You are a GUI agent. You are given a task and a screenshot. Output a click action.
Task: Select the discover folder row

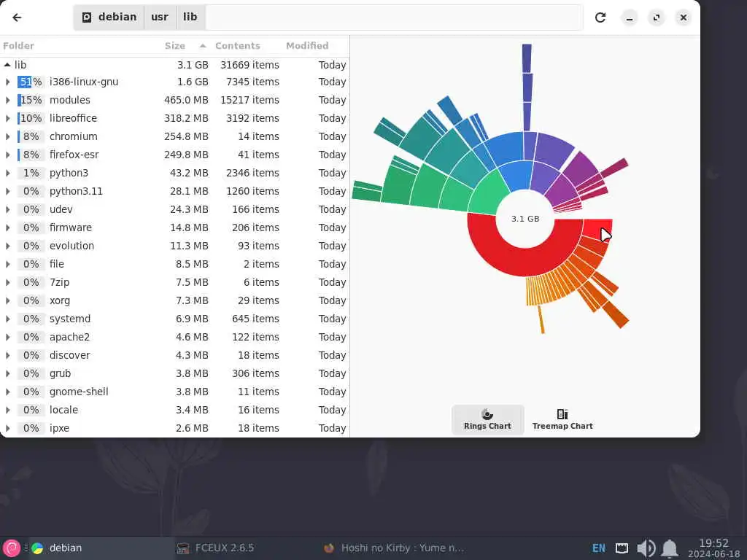tap(175, 355)
